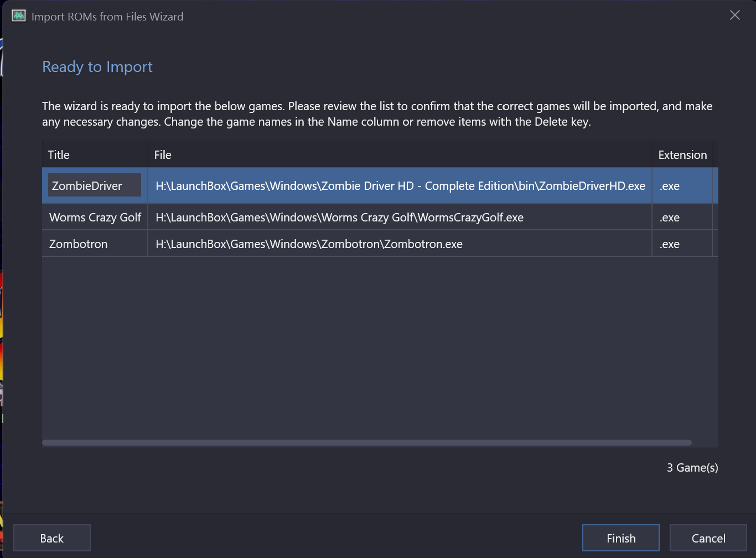Edit the ZombieDriver title input field

tap(95, 185)
